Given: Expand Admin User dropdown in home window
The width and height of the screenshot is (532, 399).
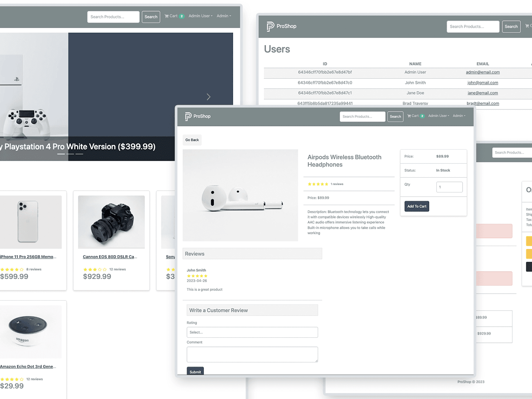Looking at the screenshot, I should click(x=200, y=16).
